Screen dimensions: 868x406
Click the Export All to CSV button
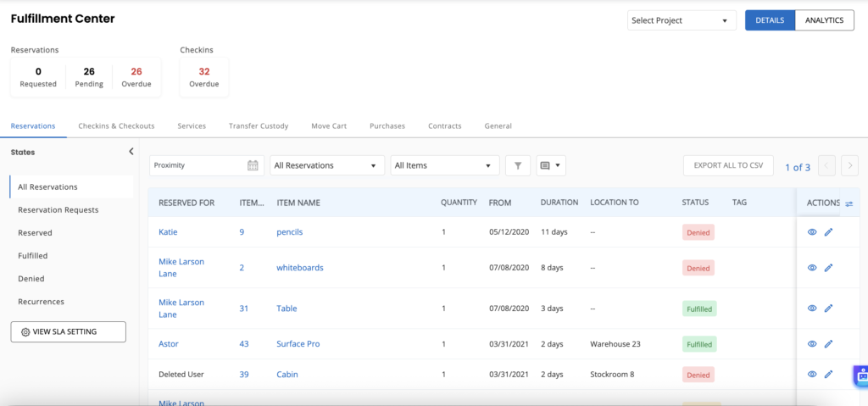click(727, 165)
